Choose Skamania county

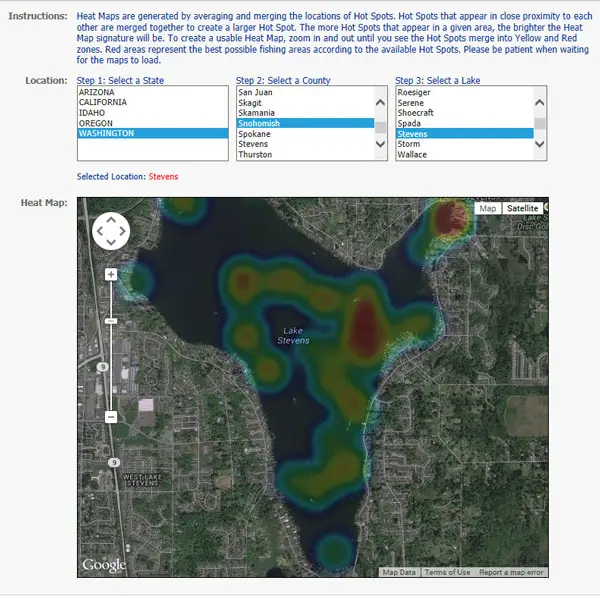(305, 113)
